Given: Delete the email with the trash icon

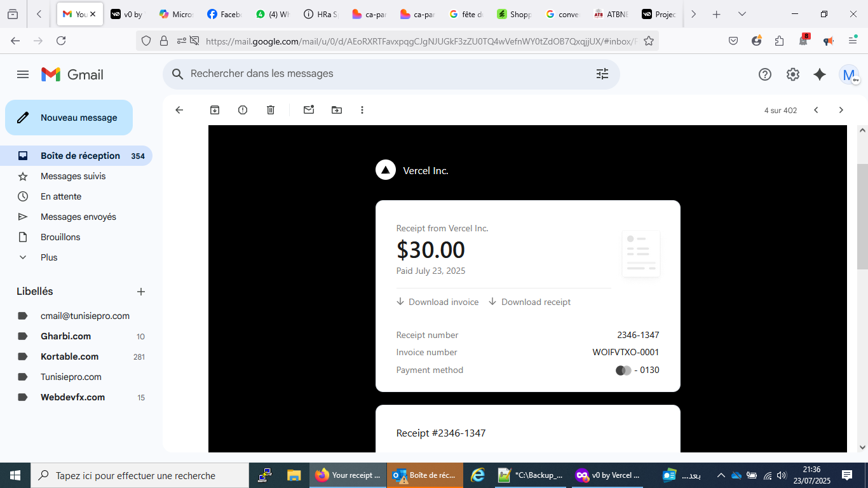Looking at the screenshot, I should 271,110.
